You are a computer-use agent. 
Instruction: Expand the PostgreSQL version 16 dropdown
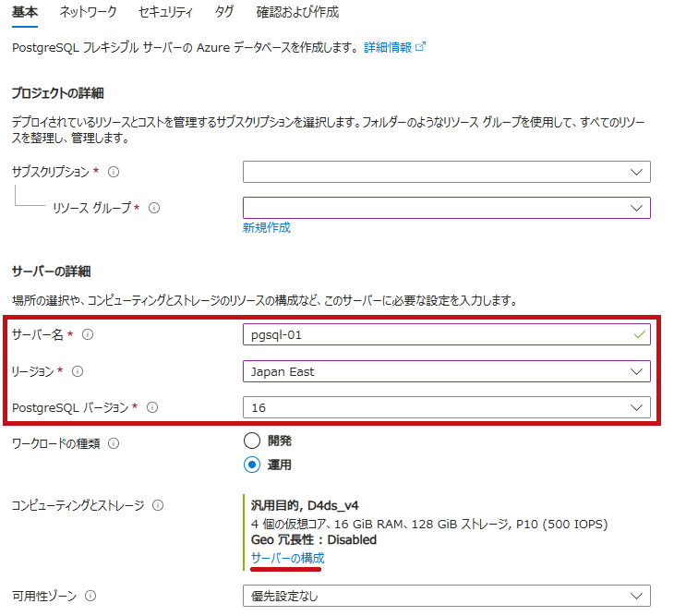tap(447, 407)
